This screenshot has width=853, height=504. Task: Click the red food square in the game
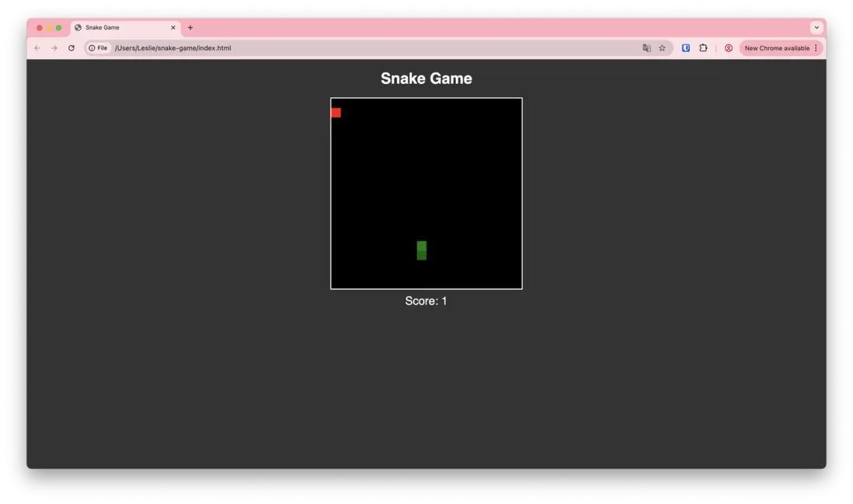click(336, 113)
